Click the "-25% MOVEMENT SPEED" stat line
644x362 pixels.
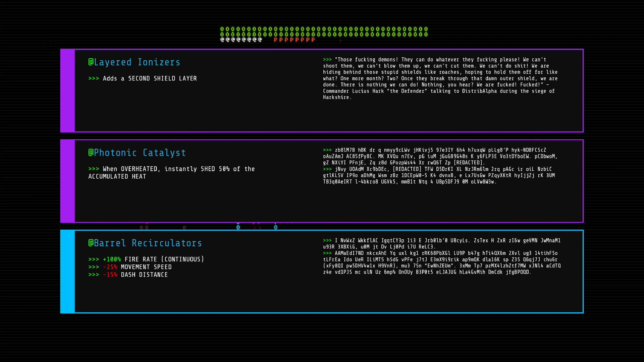point(130,267)
